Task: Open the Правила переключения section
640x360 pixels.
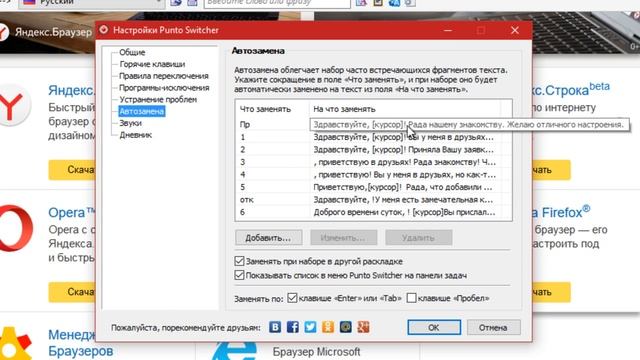Action: coord(164,76)
